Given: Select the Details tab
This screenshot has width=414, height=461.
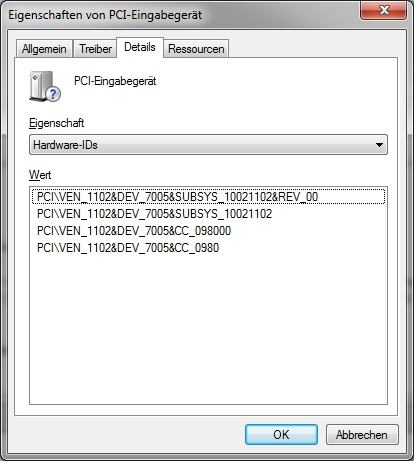Looking at the screenshot, I should (140, 47).
